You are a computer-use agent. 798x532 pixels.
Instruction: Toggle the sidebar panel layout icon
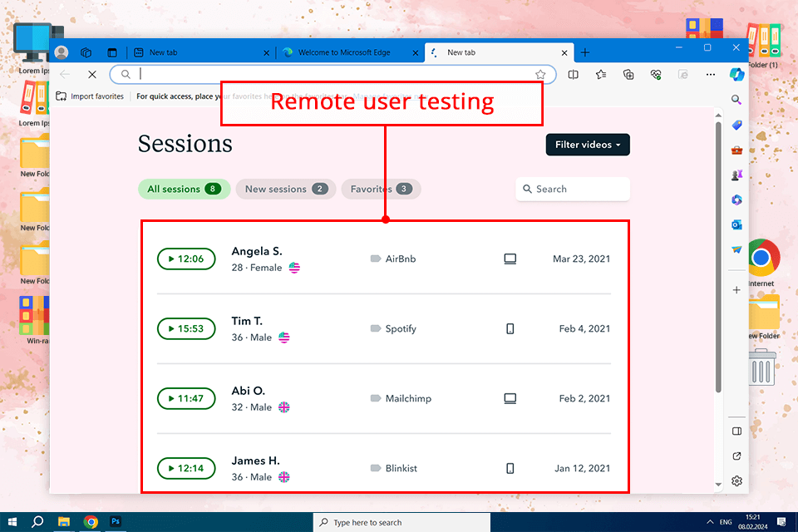(737, 431)
